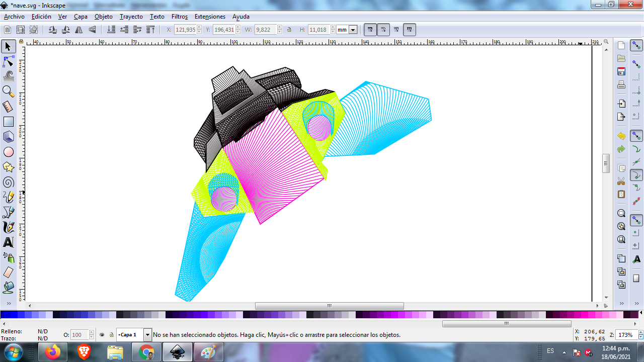Image resolution: width=644 pixels, height=362 pixels.
Task: Select the Rectangle tool
Action: (x=8, y=122)
